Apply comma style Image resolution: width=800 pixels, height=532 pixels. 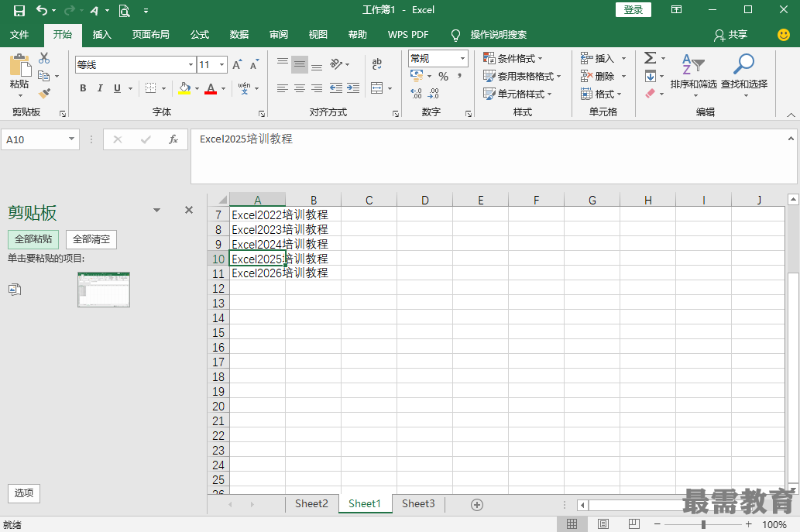(460, 76)
